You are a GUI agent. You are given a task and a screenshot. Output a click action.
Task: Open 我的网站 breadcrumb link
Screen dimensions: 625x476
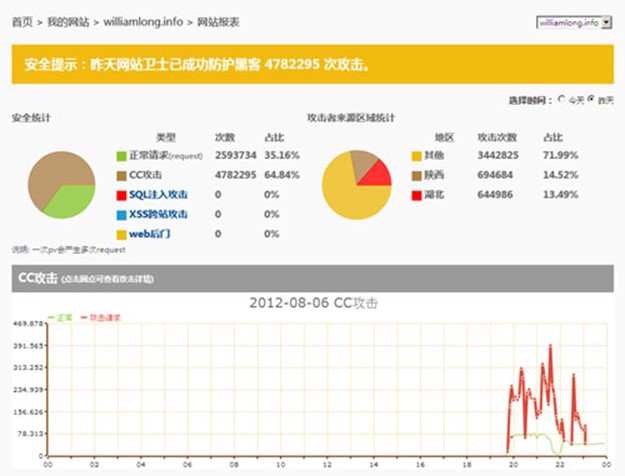[x=68, y=21]
